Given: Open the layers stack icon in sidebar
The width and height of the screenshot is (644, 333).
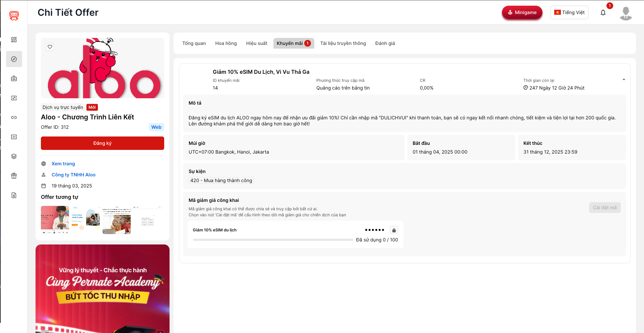Looking at the screenshot, I should (x=14, y=156).
